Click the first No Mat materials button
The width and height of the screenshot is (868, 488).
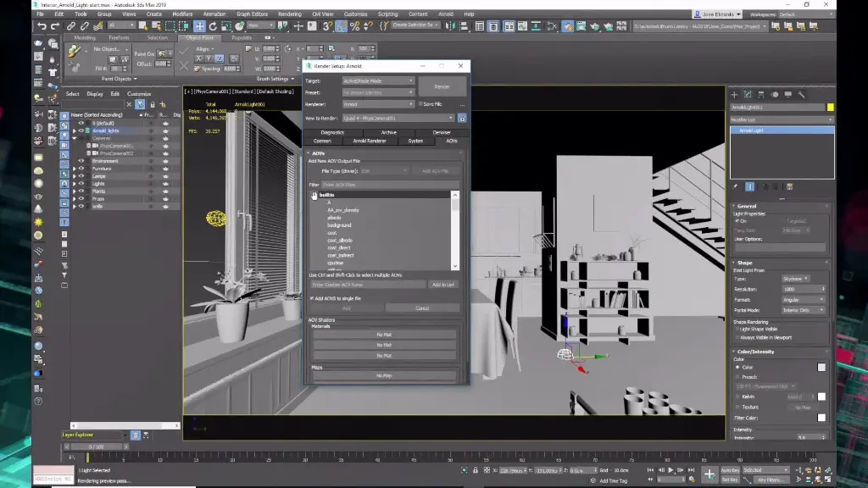click(384, 335)
